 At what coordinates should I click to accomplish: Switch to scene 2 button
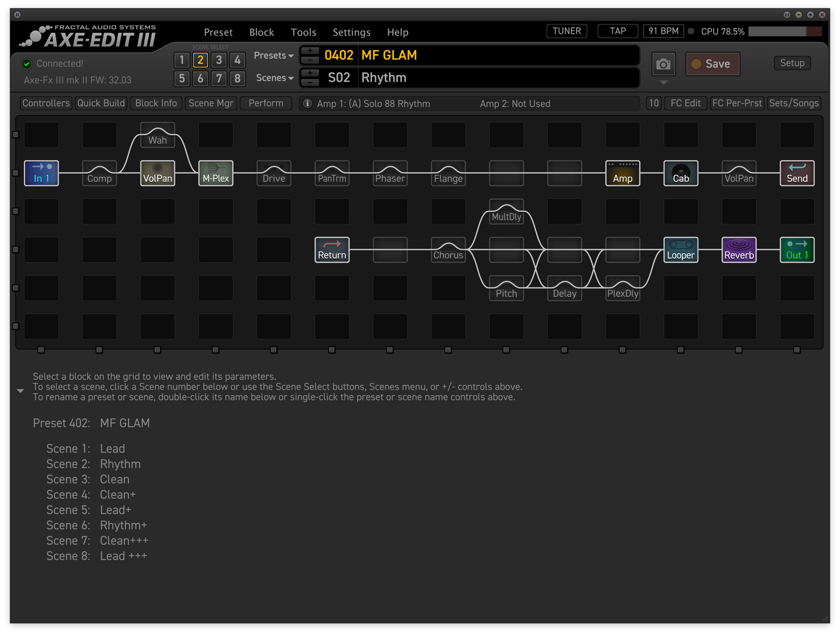point(201,60)
